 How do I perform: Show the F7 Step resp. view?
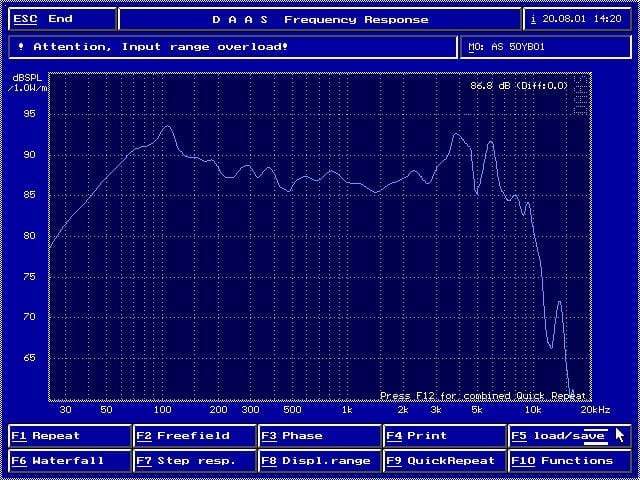[195, 461]
